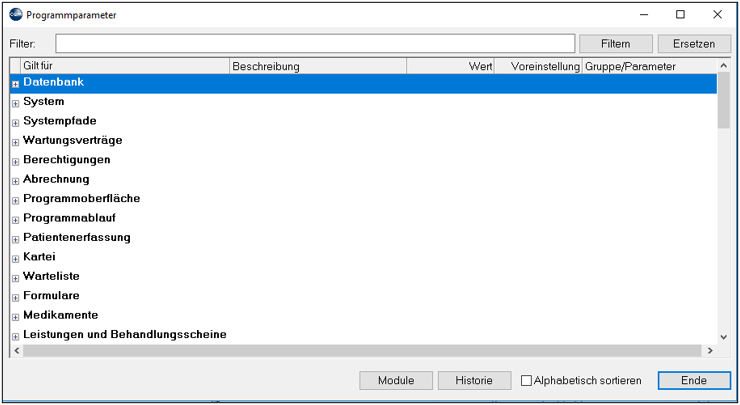Expand Leistungen und Behandlungsscheine group
This screenshot has width=740, height=405.
coord(16,337)
